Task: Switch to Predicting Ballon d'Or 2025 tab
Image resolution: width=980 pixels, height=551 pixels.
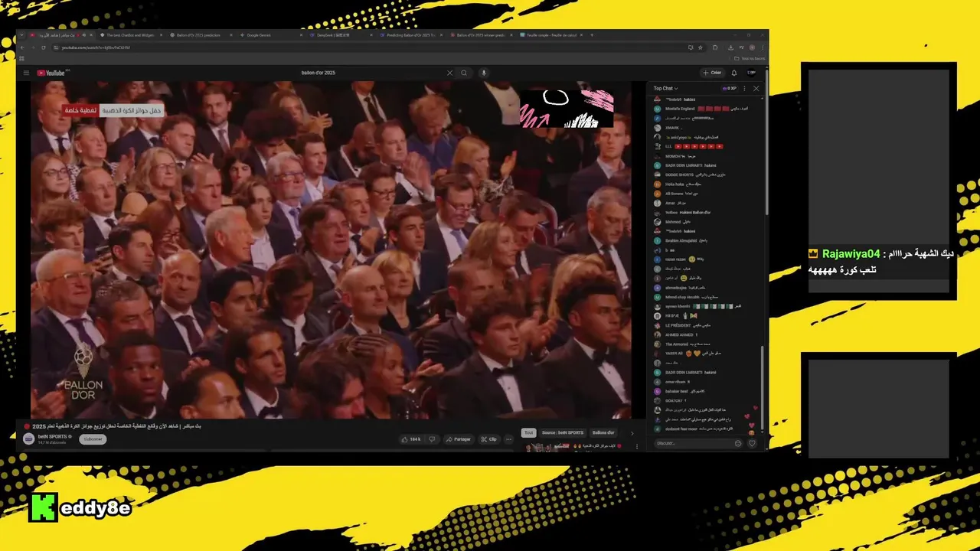Action: coord(411,34)
